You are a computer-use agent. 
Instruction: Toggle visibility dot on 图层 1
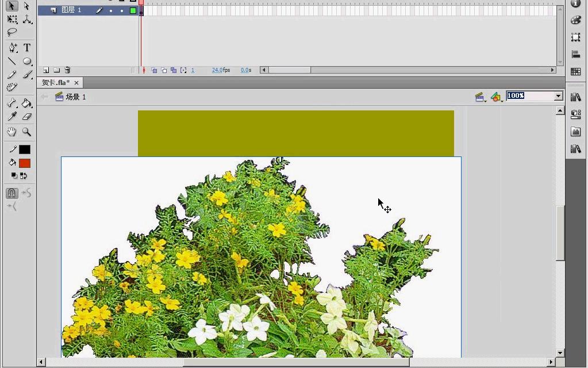pyautogui.click(x=110, y=11)
